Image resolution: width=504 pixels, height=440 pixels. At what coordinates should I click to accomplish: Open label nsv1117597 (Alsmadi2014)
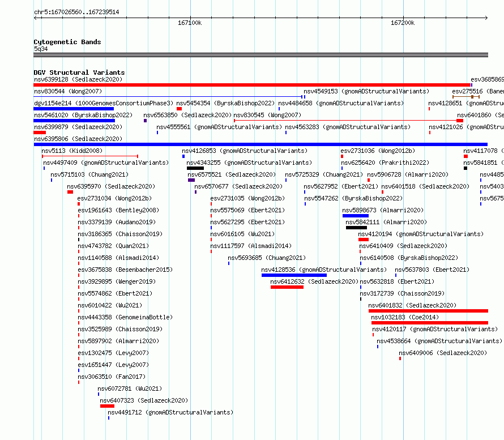click(251, 246)
